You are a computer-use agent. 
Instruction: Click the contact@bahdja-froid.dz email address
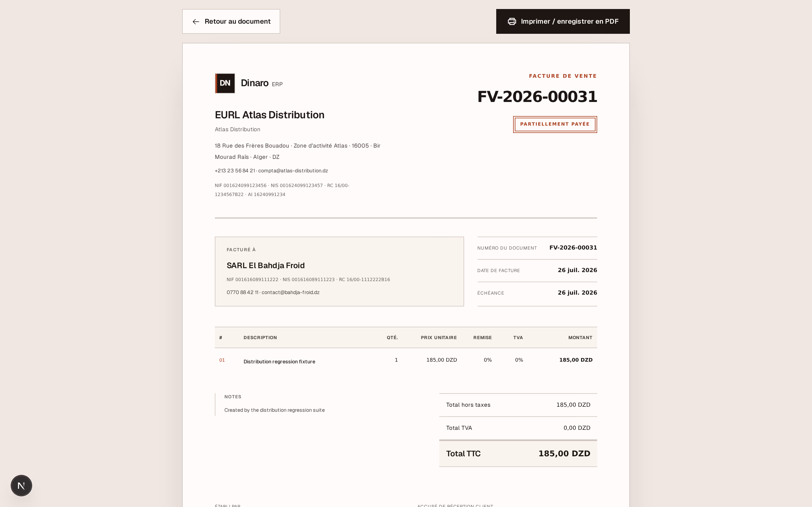(291, 292)
